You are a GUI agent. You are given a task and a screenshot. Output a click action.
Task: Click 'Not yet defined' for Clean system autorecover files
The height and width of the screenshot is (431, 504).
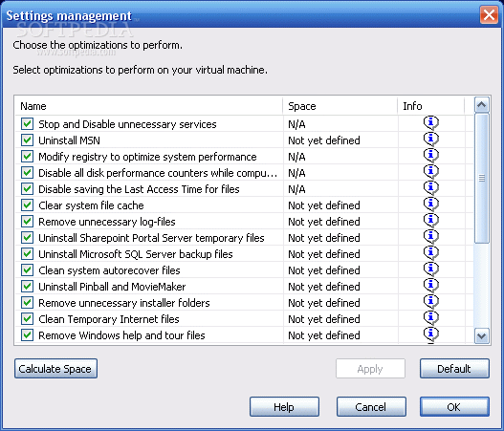324,270
